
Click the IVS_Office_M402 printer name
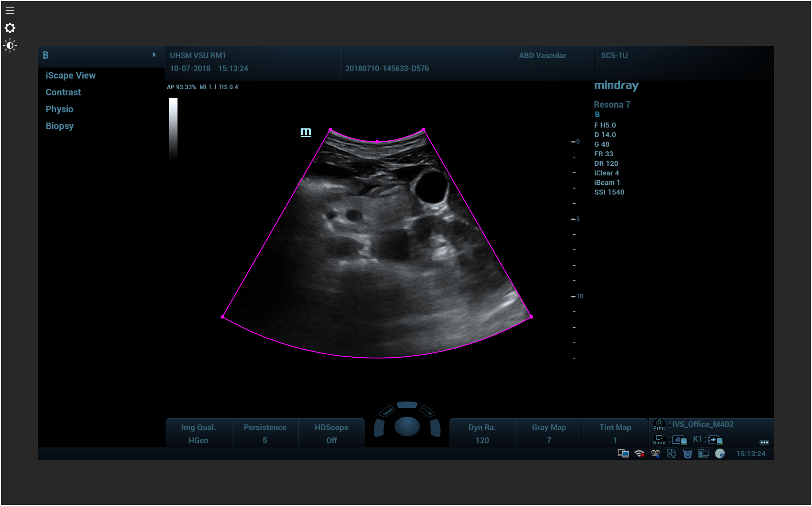tap(703, 425)
